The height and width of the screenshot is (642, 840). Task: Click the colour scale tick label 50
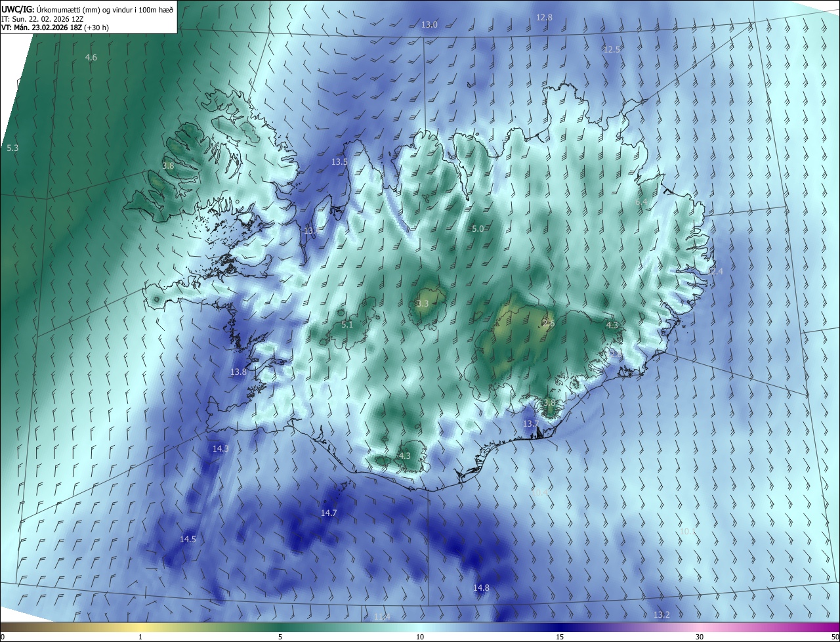coord(835,637)
